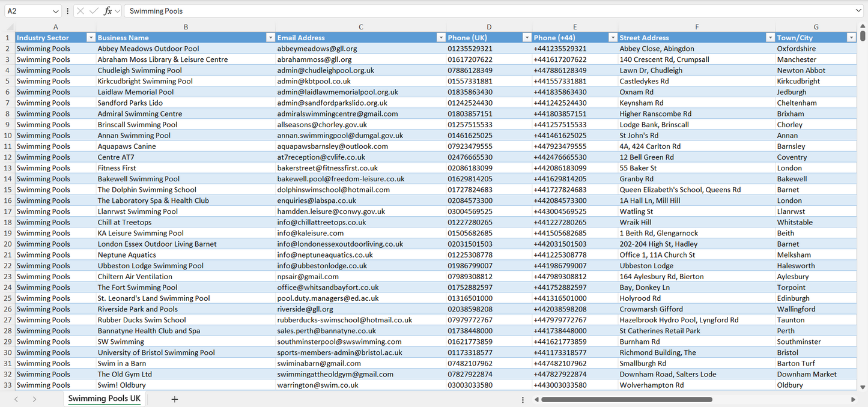
Task: Select cell The Dolphin Swimming School
Action: pos(186,190)
